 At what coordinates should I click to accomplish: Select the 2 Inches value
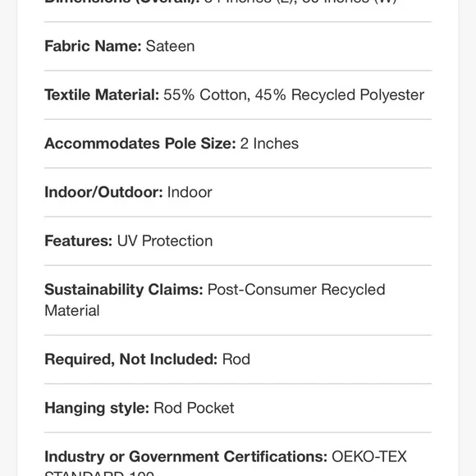(x=269, y=144)
